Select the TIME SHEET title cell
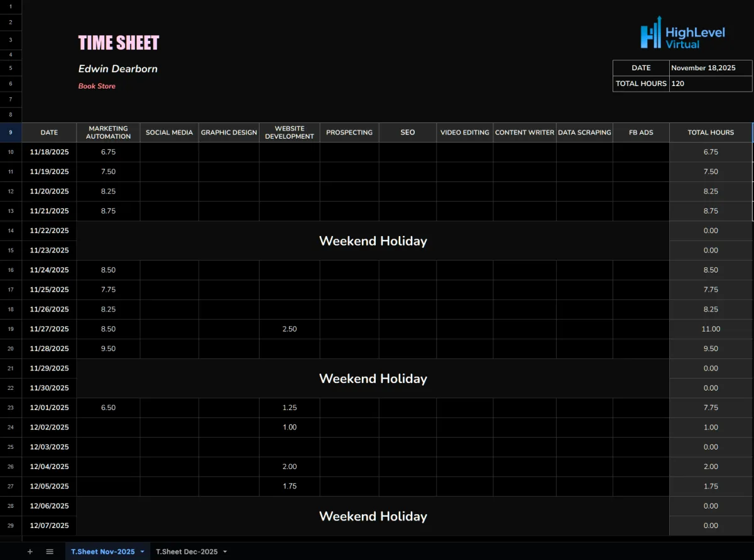 [x=119, y=43]
